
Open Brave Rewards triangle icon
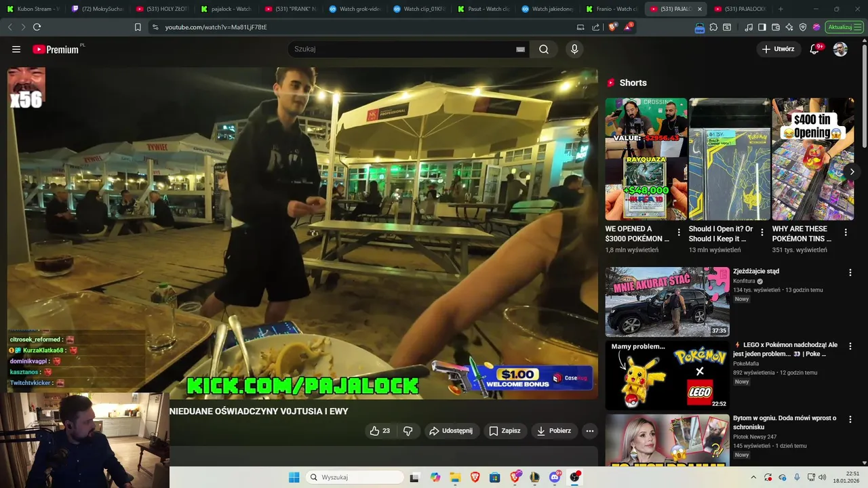pyautogui.click(x=629, y=27)
